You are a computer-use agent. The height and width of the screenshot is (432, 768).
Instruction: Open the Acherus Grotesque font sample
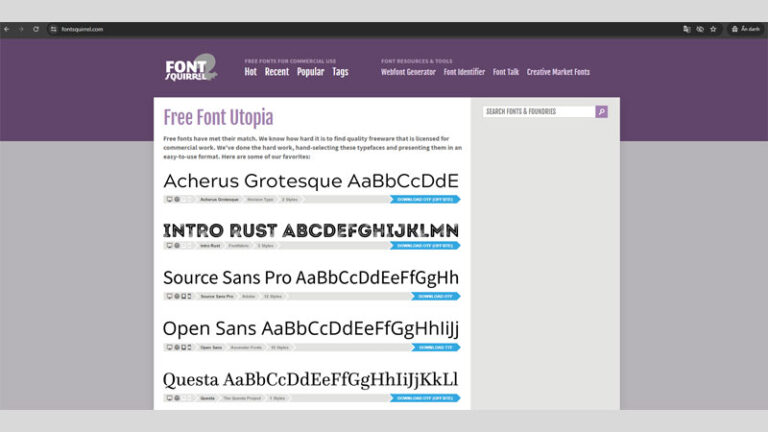click(311, 181)
